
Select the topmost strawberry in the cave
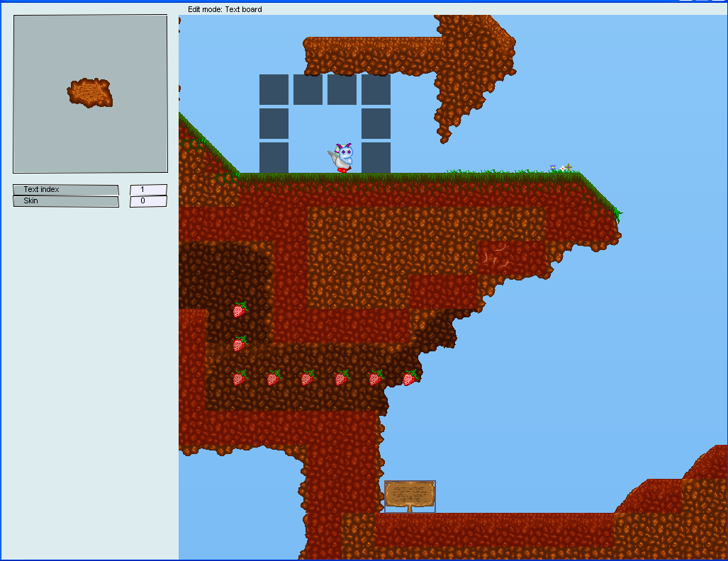click(240, 310)
